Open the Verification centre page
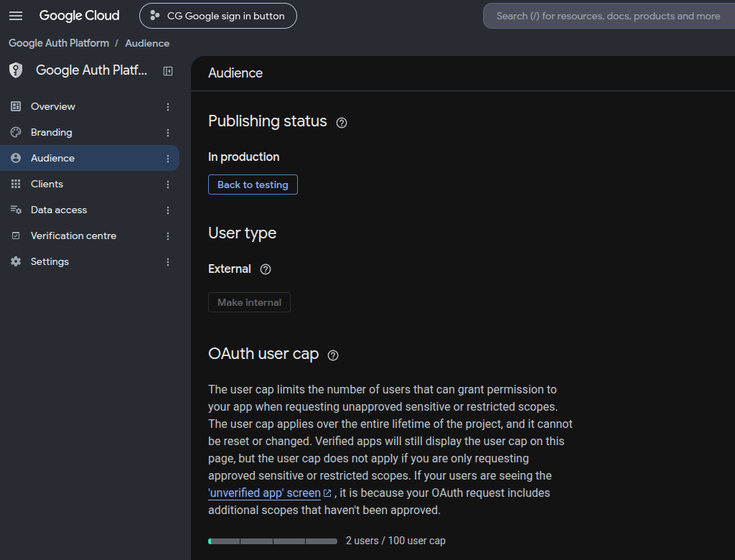 90,235
